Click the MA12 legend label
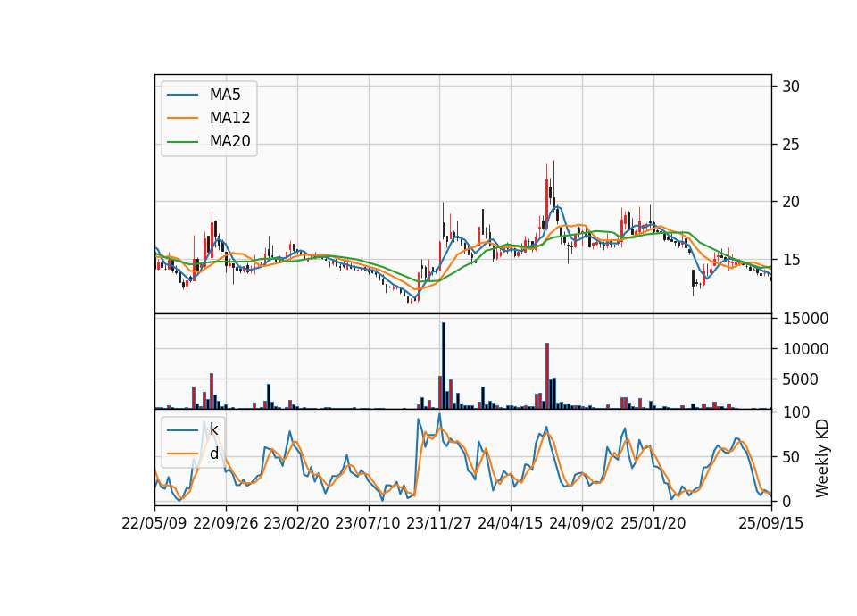The width and height of the screenshot is (857, 616). pyautogui.click(x=229, y=118)
